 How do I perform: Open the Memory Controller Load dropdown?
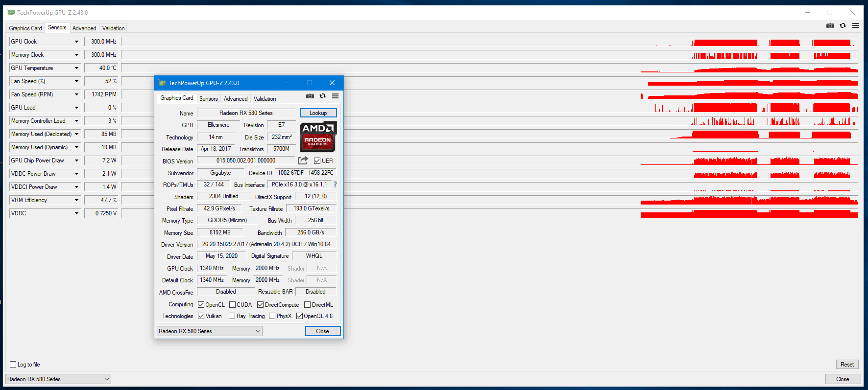click(x=76, y=121)
